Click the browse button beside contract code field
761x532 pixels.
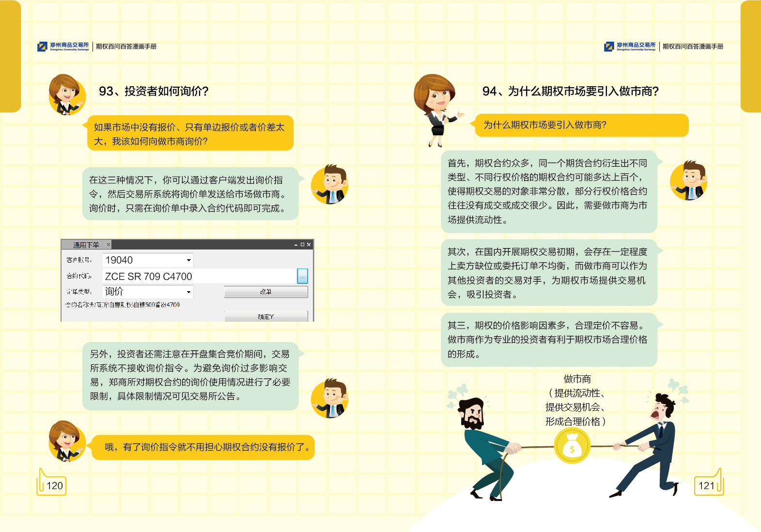coord(302,276)
